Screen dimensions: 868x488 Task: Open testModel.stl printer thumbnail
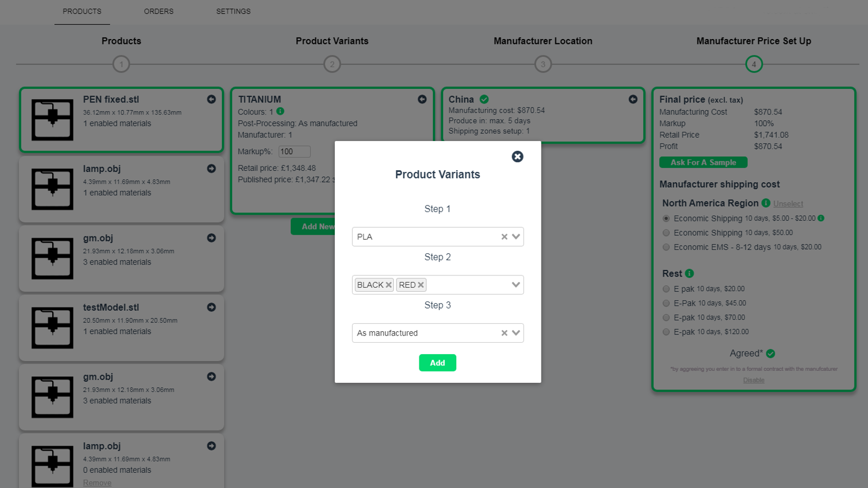[52, 328]
